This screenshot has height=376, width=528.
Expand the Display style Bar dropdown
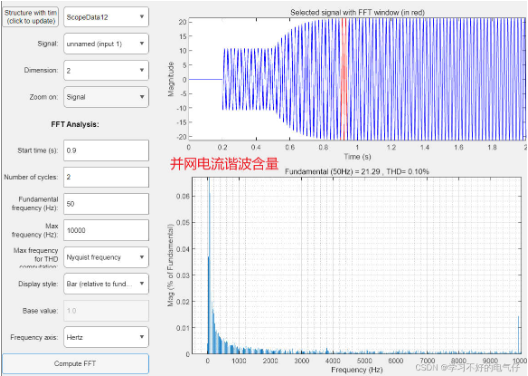point(106,284)
